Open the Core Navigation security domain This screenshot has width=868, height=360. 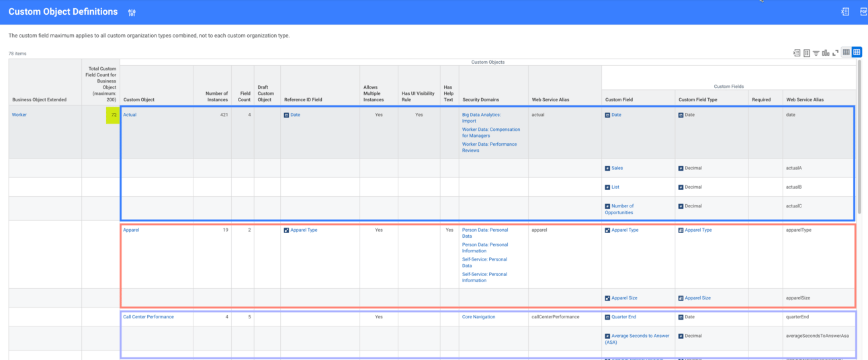tap(478, 317)
